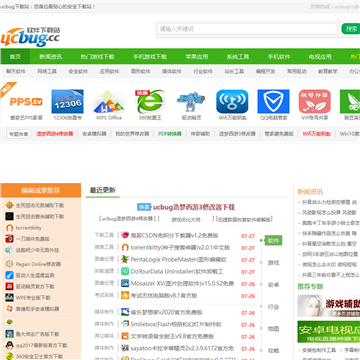Open 电视应用 navigation item
Screen dimensions: 360x360
320,57
